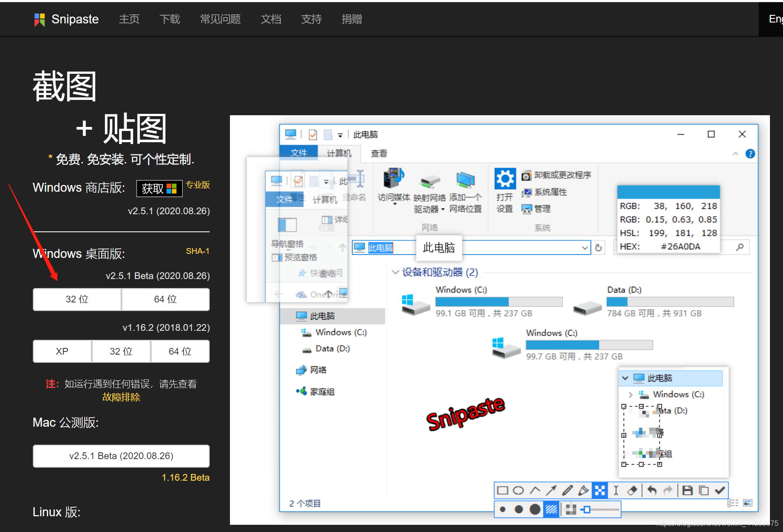Viewport: 783px width, 532px height.
Task: Click the properties checkmark icon in the title bar
Action: pyautogui.click(x=313, y=135)
